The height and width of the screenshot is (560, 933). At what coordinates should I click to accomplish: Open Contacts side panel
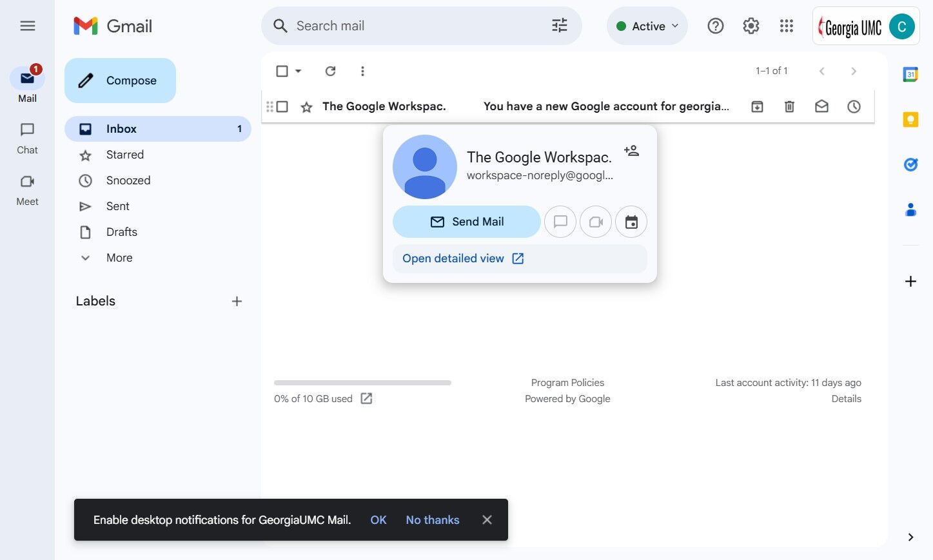[910, 209]
